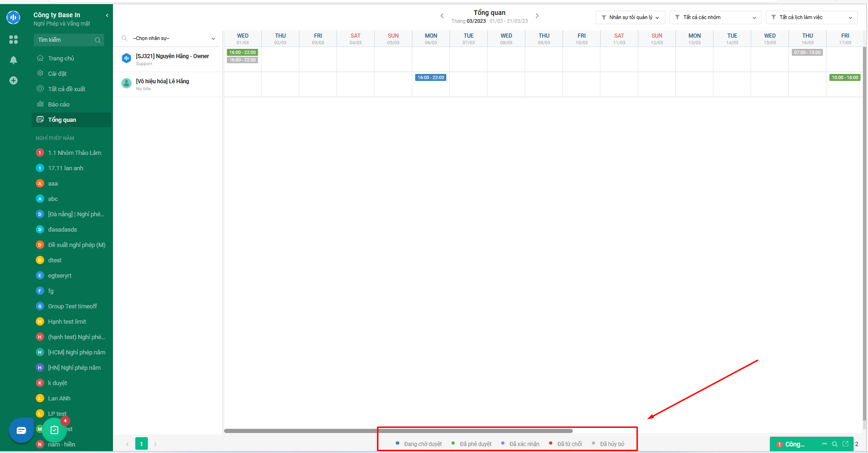Open blue 16:00 - 22:00 entry on 06/03
This screenshot has width=868, height=453.
tap(431, 78)
